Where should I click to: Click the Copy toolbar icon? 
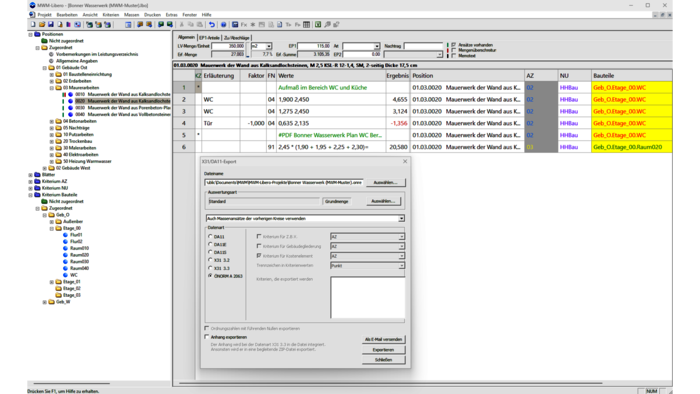[191, 25]
